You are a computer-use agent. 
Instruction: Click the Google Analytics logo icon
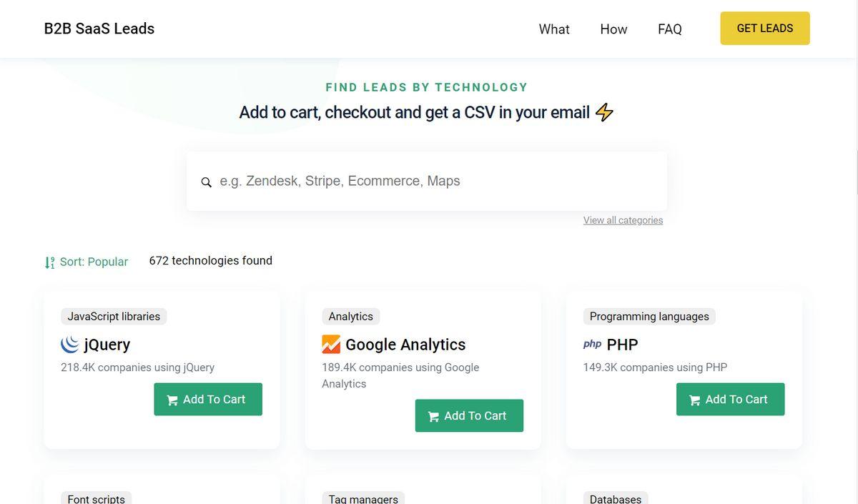[x=331, y=345]
